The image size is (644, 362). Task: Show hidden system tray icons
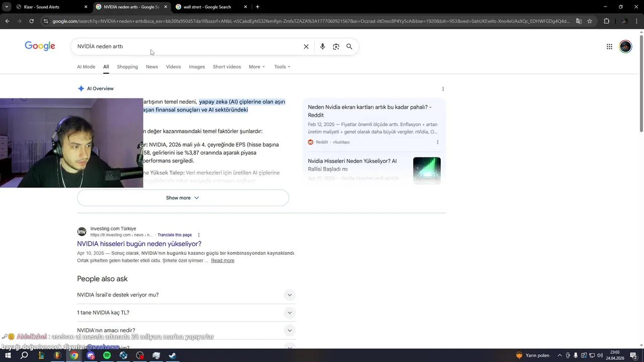(x=561, y=355)
